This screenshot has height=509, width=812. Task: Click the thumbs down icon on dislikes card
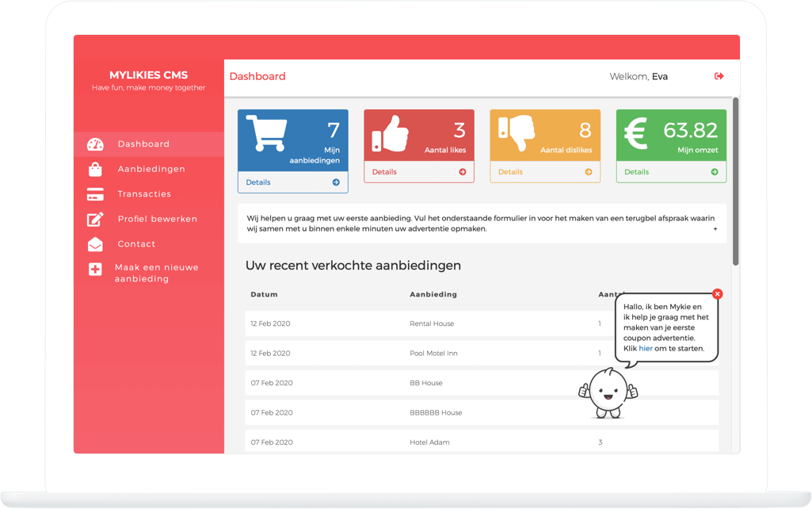click(517, 133)
